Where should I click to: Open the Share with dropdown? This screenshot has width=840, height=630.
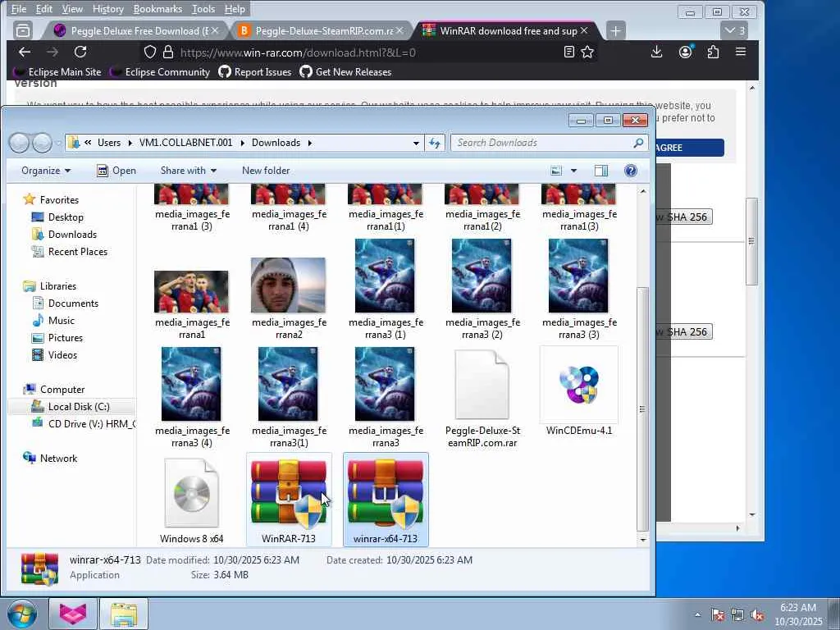pyautogui.click(x=189, y=171)
